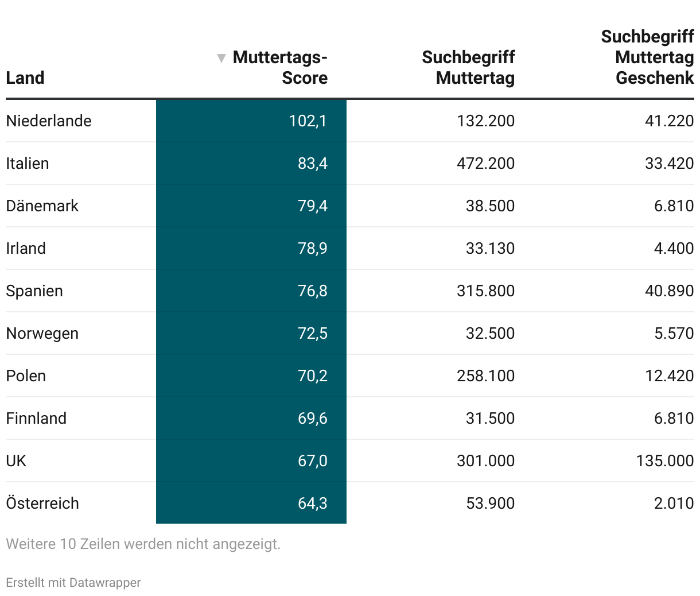Click the UK 135.000 gift value

coord(664,460)
